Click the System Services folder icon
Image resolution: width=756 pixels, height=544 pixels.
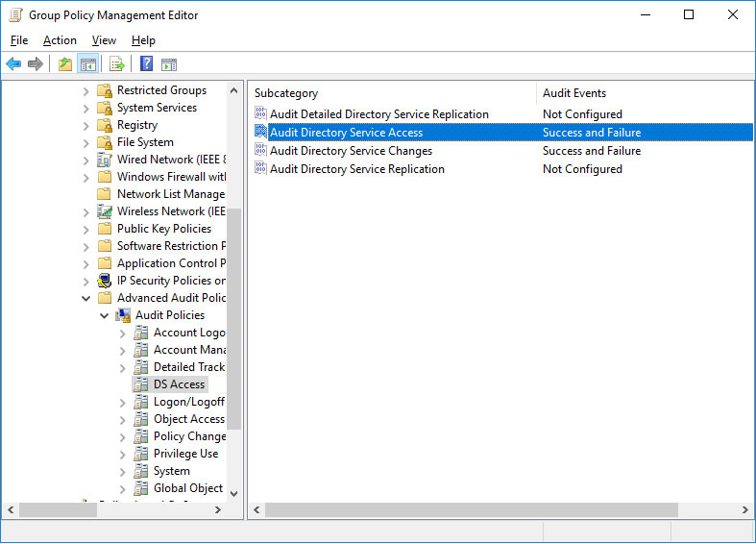click(105, 108)
